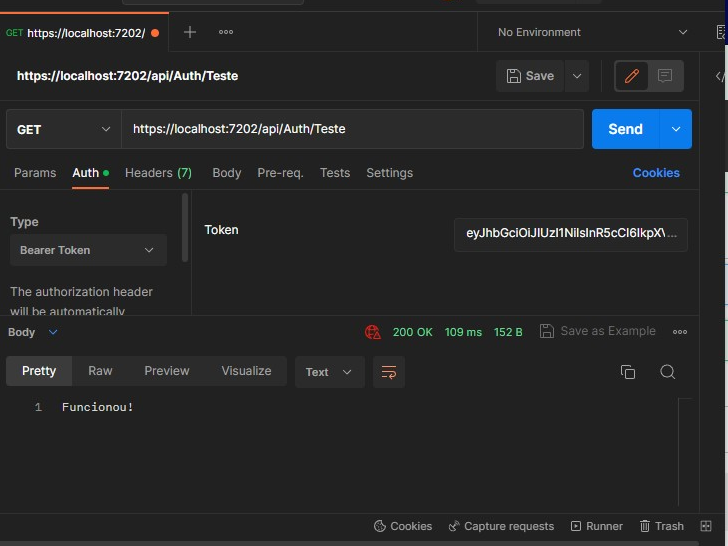This screenshot has width=728, height=546.
Task: Switch to Visualize response view
Action: 246,371
